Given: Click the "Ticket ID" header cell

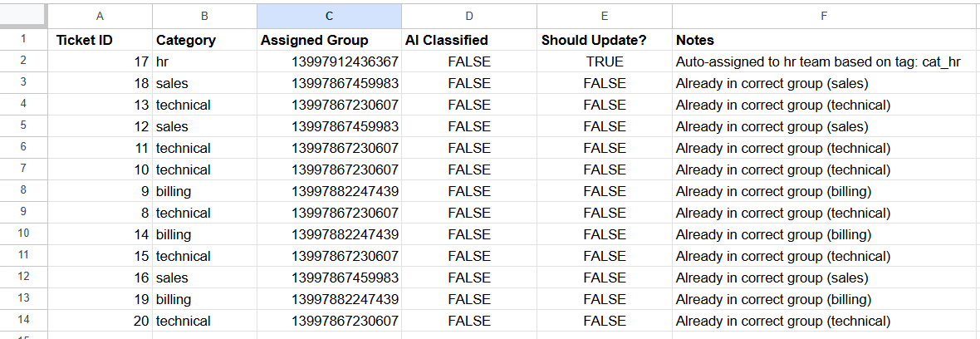Looking at the screenshot, I should pyautogui.click(x=100, y=40).
